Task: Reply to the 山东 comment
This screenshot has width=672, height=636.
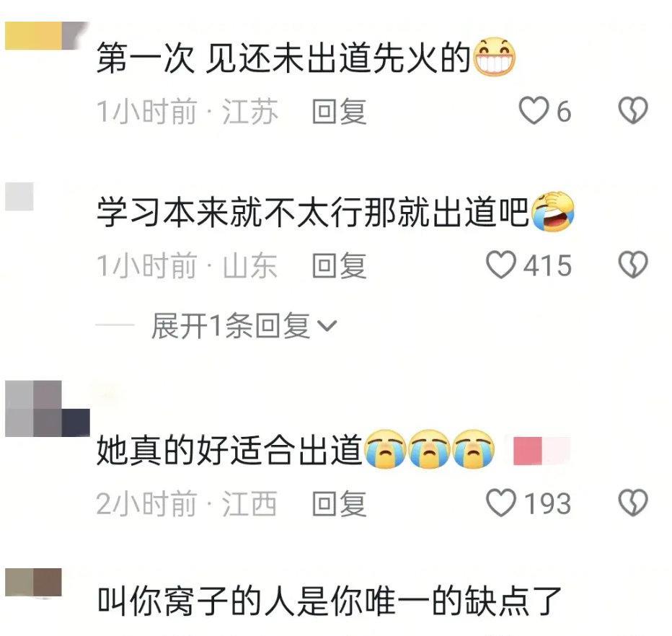Action: 339,265
